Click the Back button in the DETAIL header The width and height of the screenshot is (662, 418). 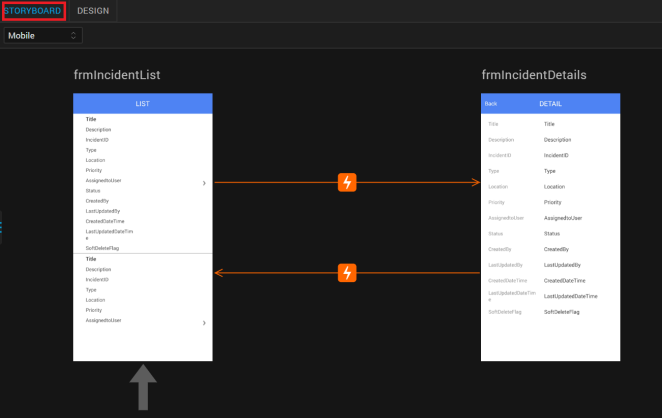(491, 104)
